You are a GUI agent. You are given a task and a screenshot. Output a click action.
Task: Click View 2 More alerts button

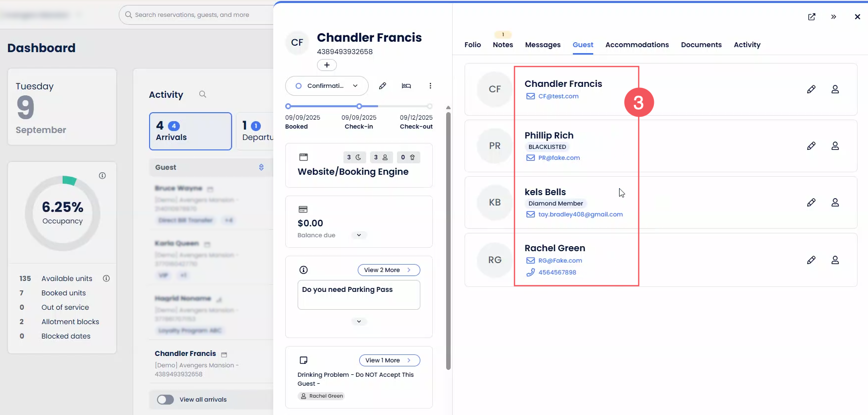[389, 270]
